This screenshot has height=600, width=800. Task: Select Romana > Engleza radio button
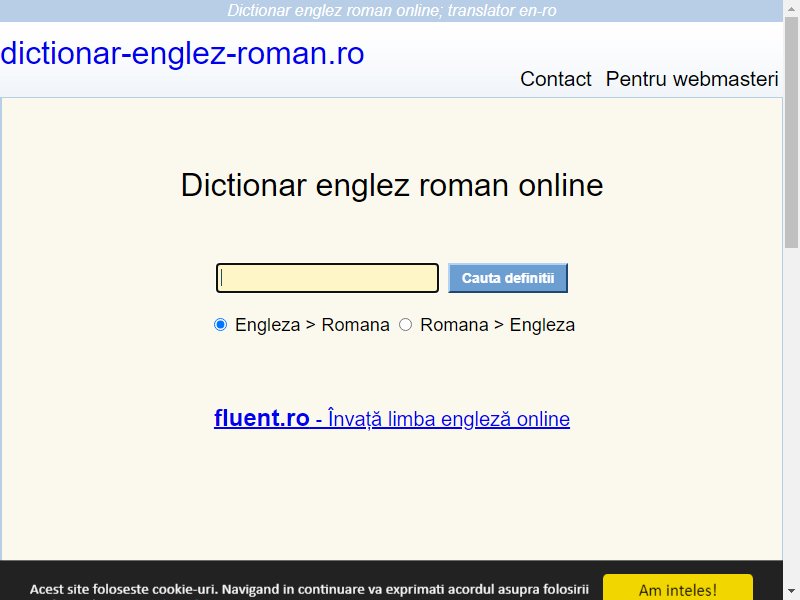pyautogui.click(x=405, y=324)
